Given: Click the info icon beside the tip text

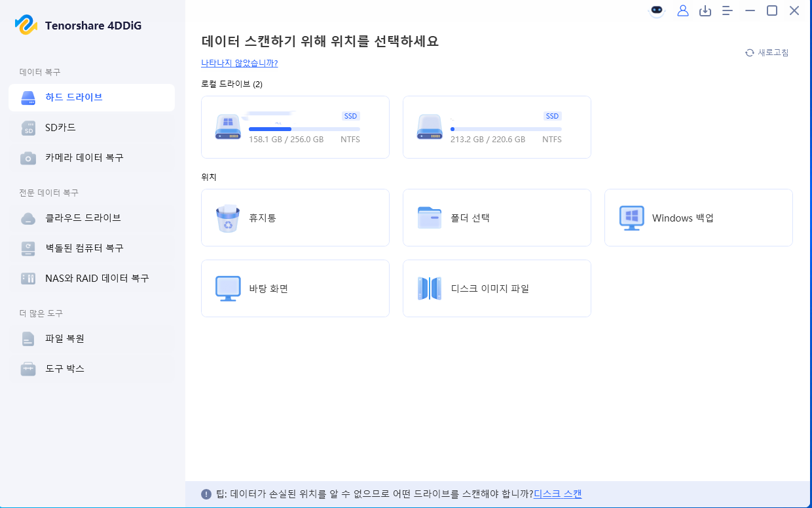Looking at the screenshot, I should [x=206, y=494].
